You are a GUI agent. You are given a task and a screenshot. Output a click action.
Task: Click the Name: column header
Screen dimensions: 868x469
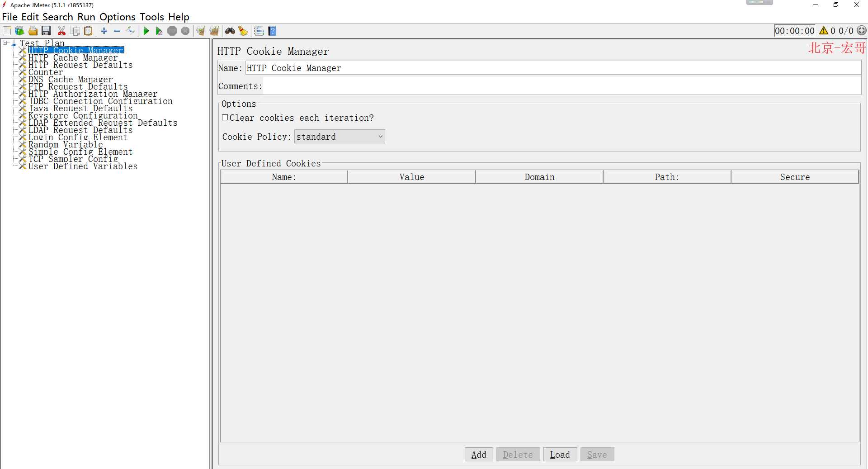pos(284,177)
